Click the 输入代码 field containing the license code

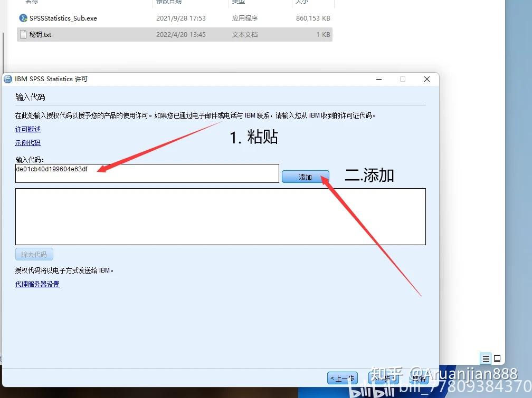(147, 173)
